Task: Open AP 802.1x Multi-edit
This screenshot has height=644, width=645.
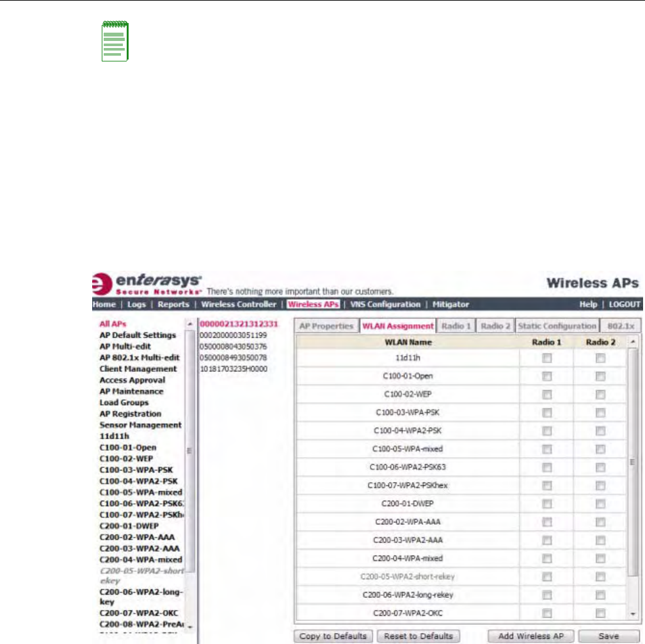Action: point(139,357)
